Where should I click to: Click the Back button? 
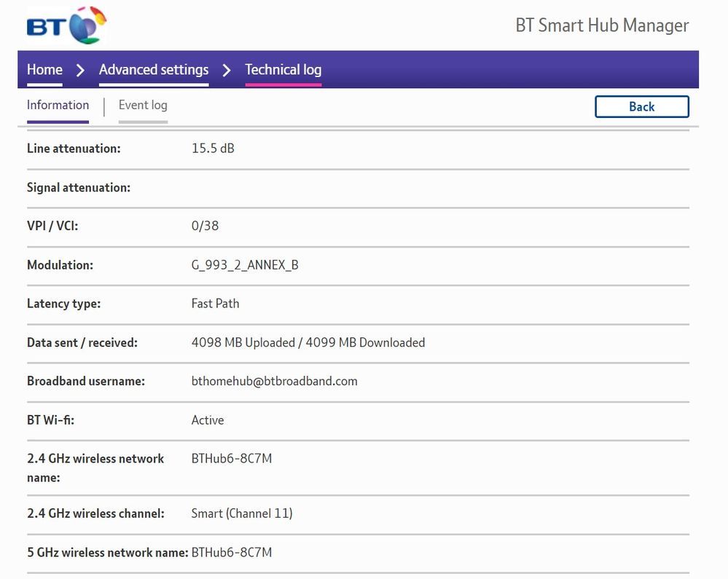point(641,107)
